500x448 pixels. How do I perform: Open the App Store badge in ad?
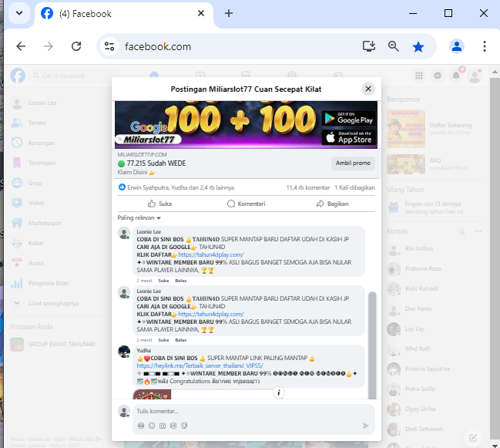(348, 137)
